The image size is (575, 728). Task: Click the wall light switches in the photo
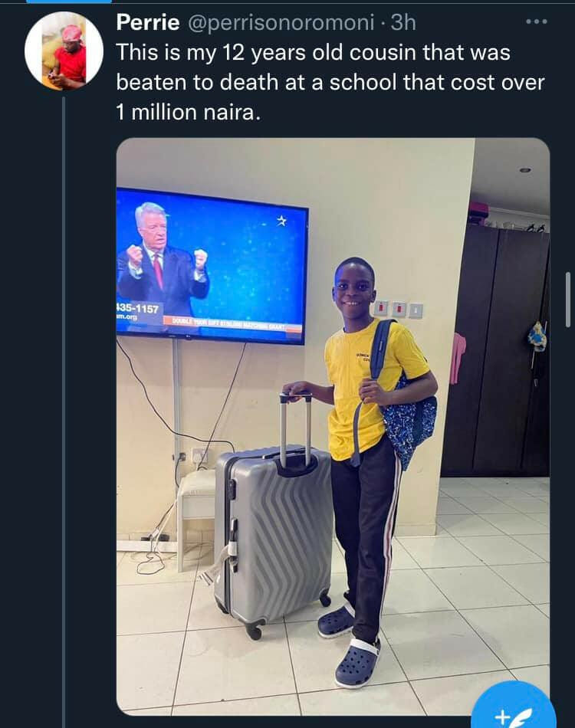coord(399,309)
